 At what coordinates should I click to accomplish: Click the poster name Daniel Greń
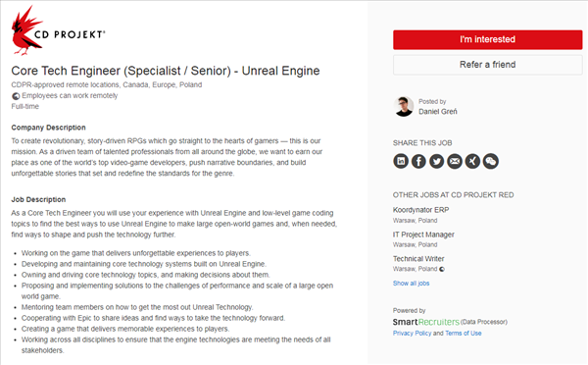[x=438, y=112]
